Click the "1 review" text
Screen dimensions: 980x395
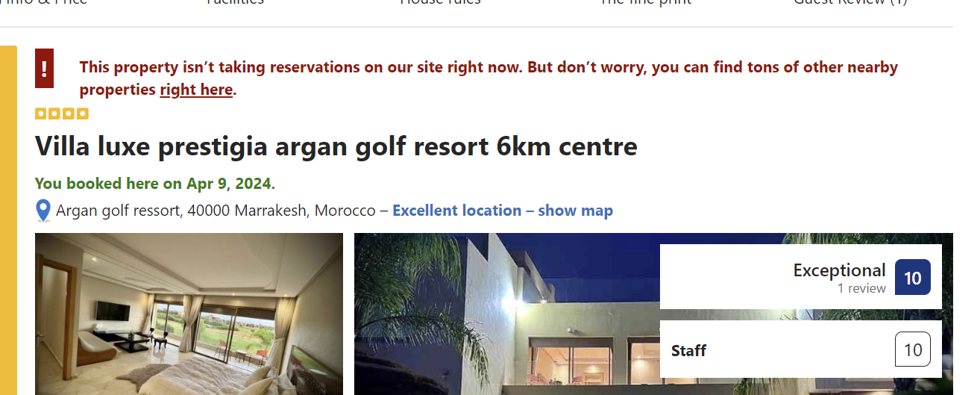[x=861, y=288]
